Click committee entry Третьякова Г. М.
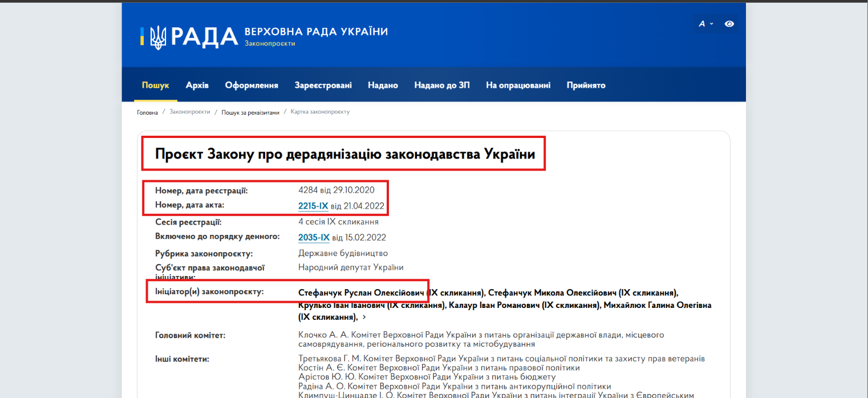 coord(502,359)
